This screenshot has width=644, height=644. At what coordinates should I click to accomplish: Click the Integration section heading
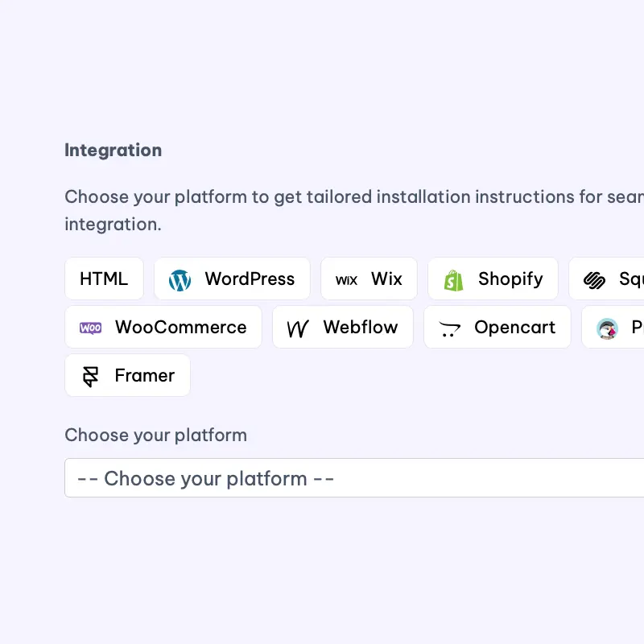(x=113, y=151)
